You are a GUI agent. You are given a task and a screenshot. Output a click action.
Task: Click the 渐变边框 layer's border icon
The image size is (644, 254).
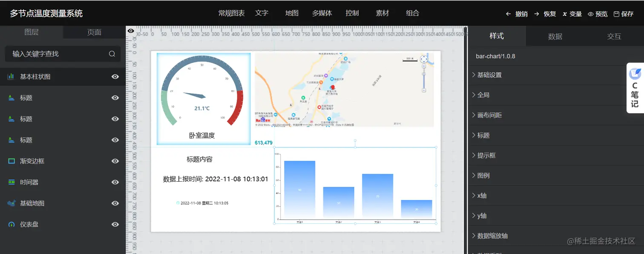click(11, 161)
